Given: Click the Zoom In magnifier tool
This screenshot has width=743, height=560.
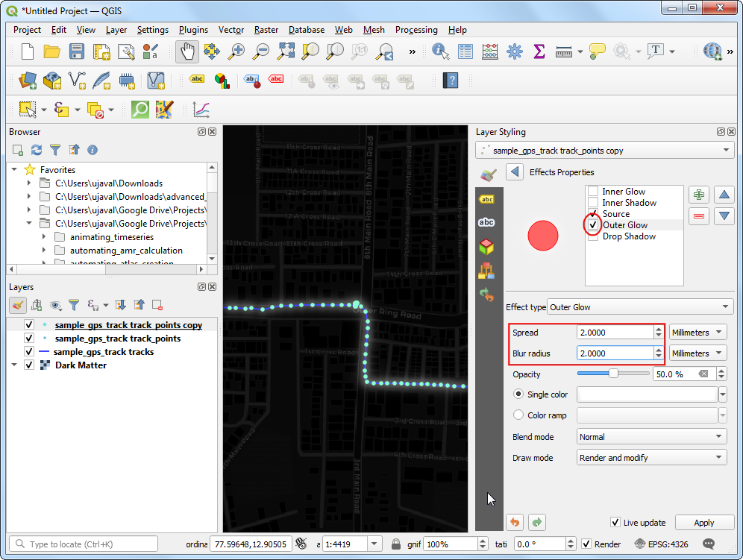Looking at the screenshot, I should pyautogui.click(x=236, y=51).
